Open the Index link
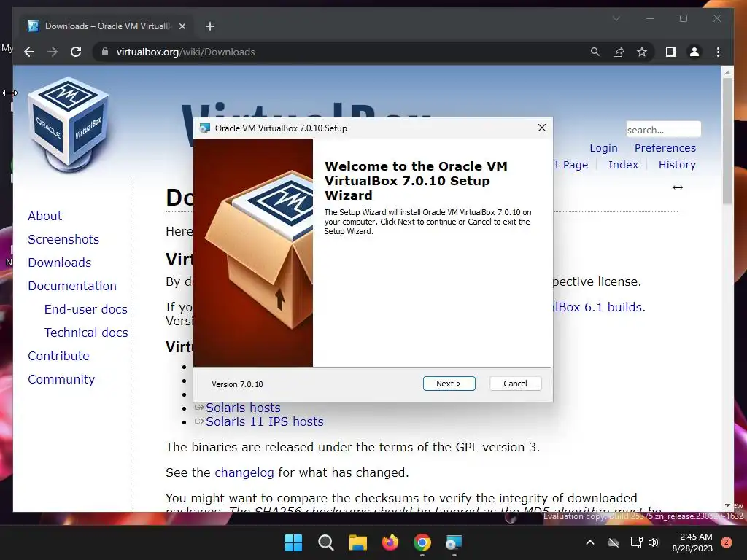Image resolution: width=747 pixels, height=560 pixels. 623,165
